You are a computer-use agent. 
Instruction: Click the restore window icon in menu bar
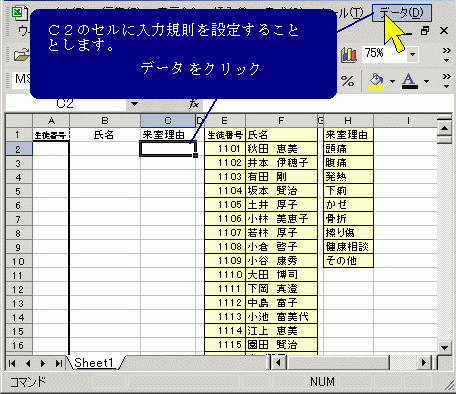425,31
